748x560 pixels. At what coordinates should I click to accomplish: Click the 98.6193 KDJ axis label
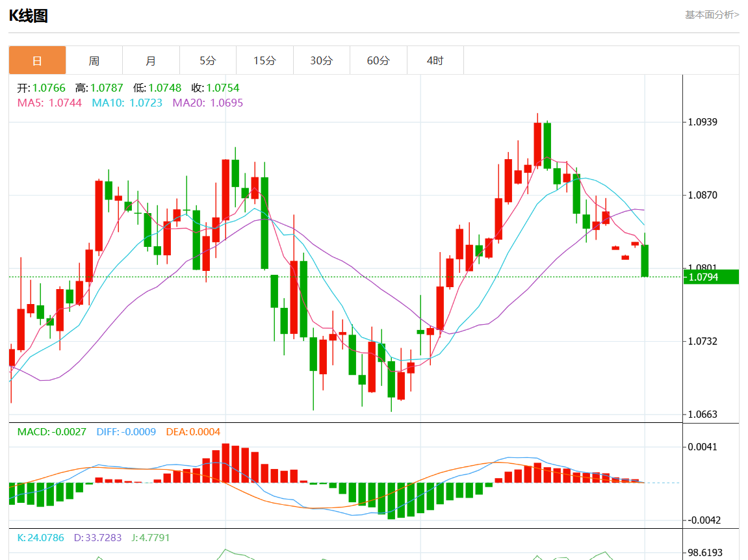704,553
